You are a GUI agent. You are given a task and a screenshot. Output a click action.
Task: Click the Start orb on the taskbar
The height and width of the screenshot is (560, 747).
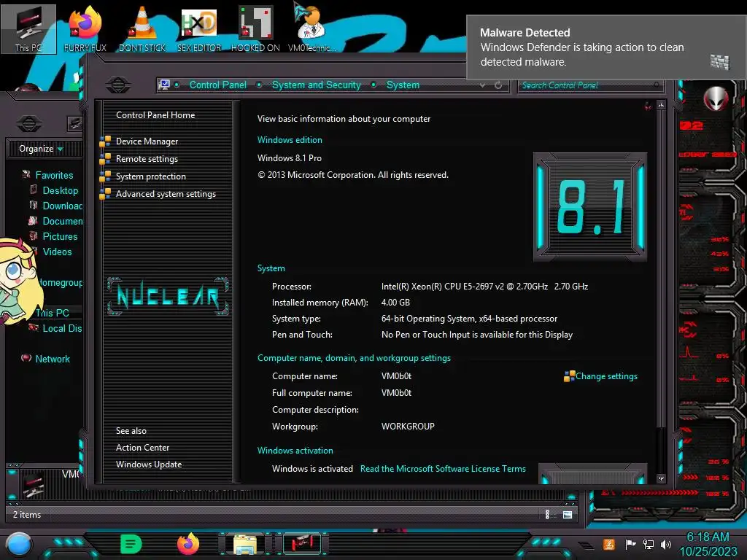[x=19, y=544]
